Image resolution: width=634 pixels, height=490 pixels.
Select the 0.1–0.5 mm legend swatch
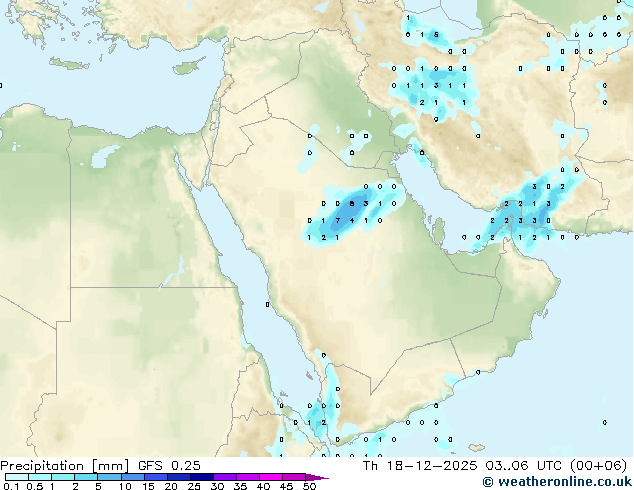17,477
